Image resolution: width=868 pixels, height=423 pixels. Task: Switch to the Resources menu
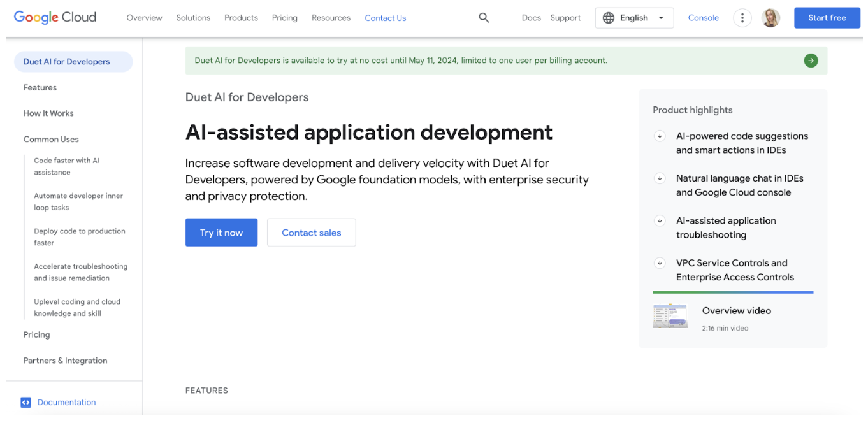331,18
